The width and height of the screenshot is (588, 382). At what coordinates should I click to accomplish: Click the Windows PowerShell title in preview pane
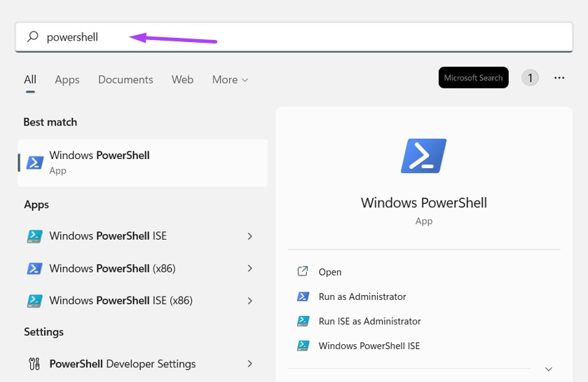tap(424, 203)
